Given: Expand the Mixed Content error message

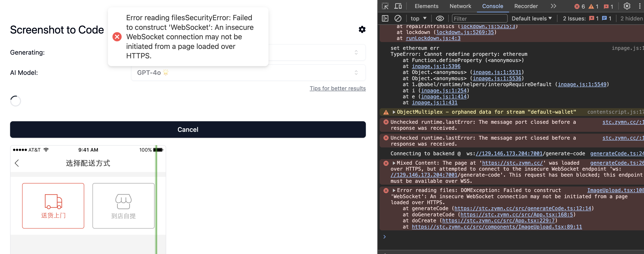Looking at the screenshot, I should tap(394, 163).
